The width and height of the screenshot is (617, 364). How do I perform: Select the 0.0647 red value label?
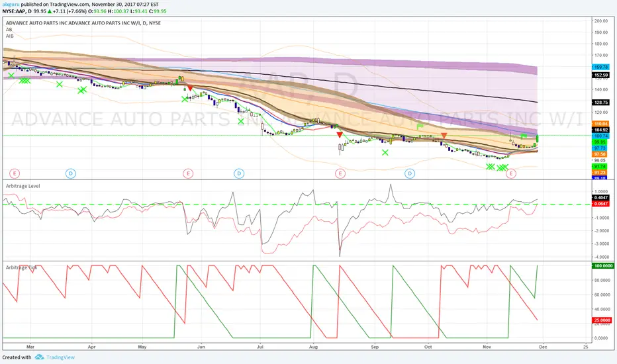pyautogui.click(x=600, y=204)
